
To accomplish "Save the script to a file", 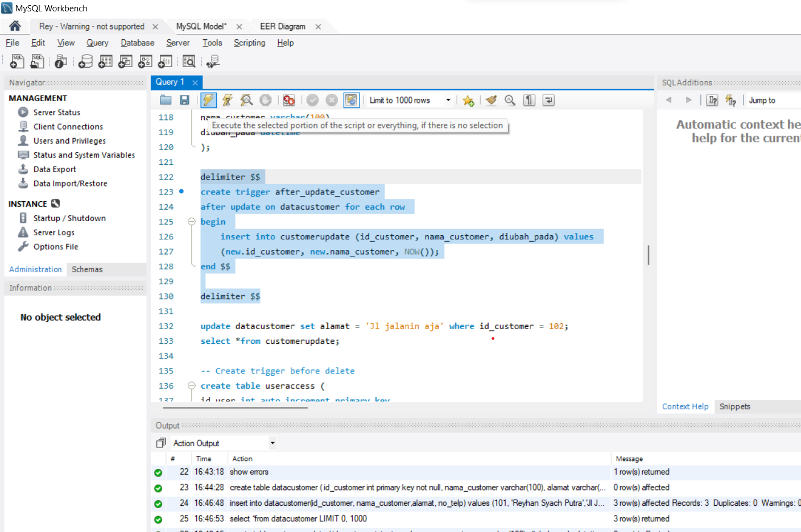I will coord(184,100).
